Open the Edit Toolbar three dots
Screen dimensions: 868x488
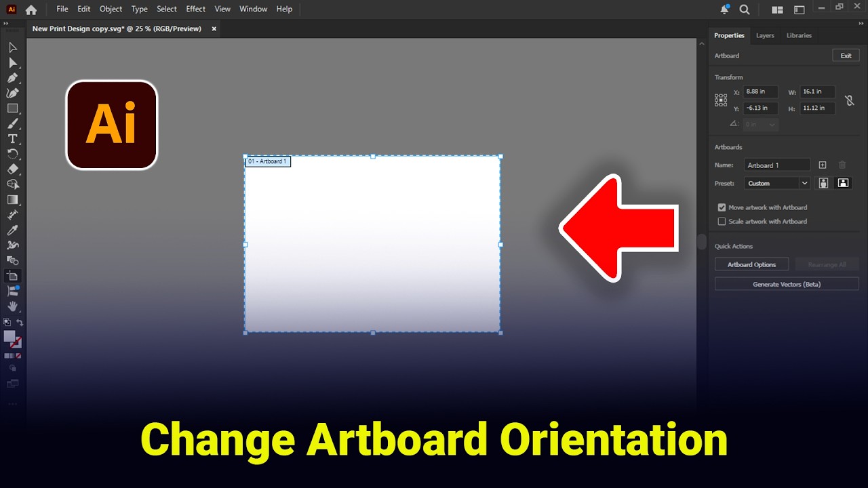(x=13, y=404)
